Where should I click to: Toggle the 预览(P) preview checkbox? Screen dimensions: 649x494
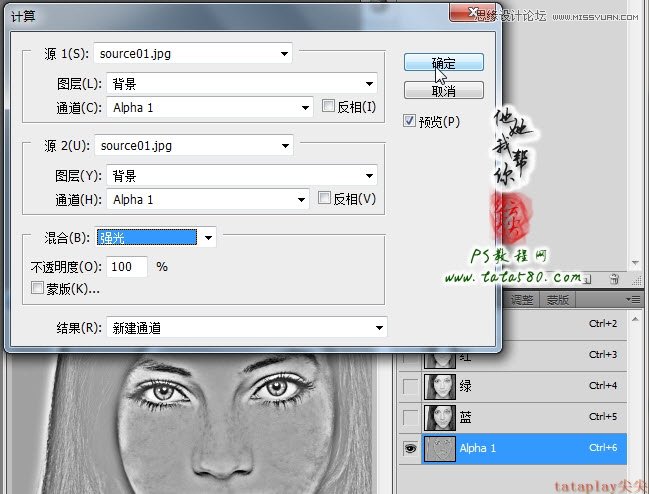point(409,121)
